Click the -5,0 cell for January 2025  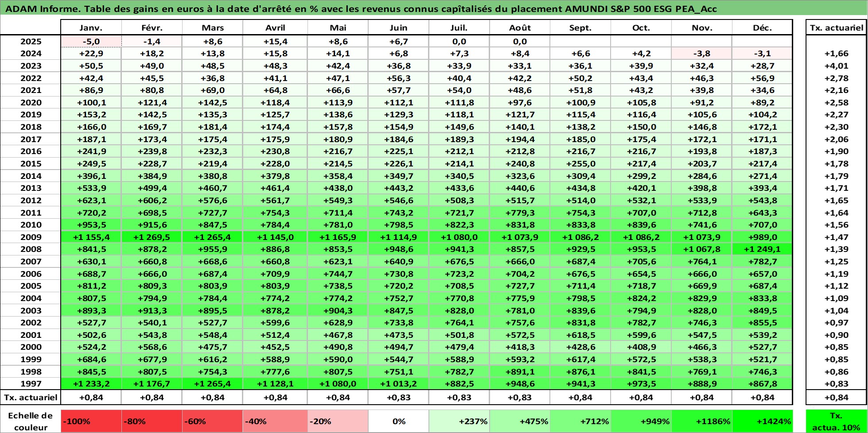pos(91,42)
